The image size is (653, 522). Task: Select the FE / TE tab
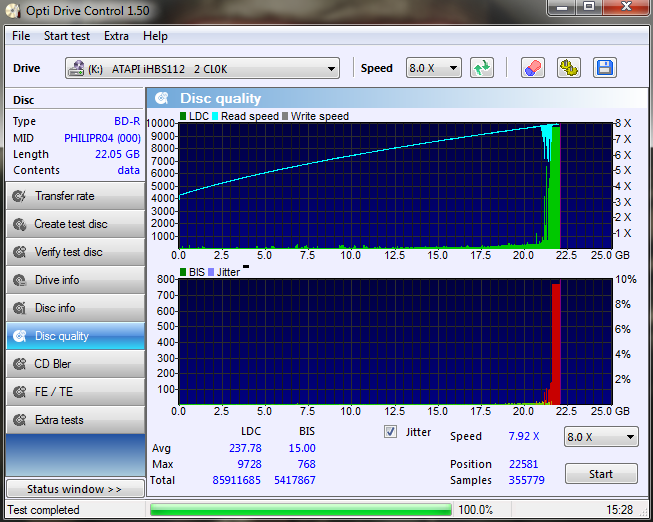75,392
